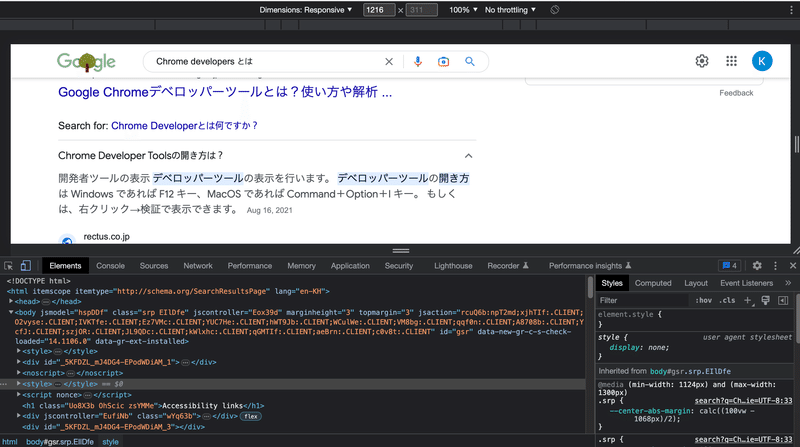The width and height of the screenshot is (800, 447).
Task: Select body#gsr.srp.EIlDfe in breadcrumb
Action: [60, 442]
